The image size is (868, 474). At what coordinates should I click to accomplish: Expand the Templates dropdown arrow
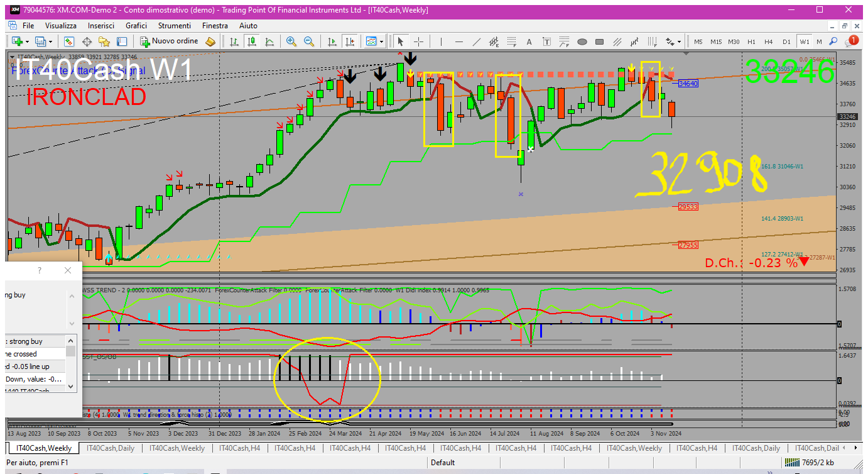pos(382,41)
